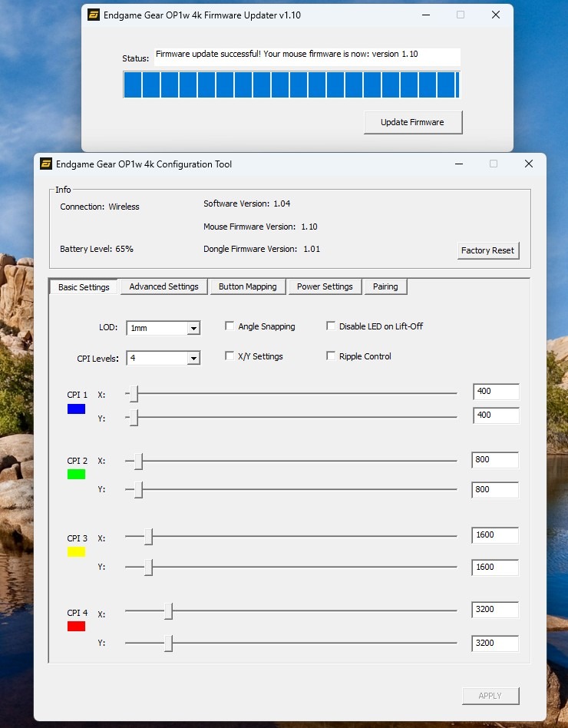Viewport: 568px width, 728px height.
Task: Click the CPI 4 X value field
Action: (494, 610)
